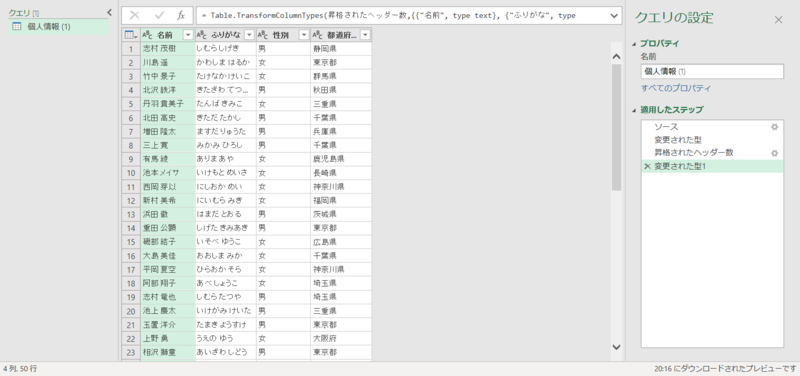Click the cell にしおか めい
The image size is (800, 376).
pos(226,187)
